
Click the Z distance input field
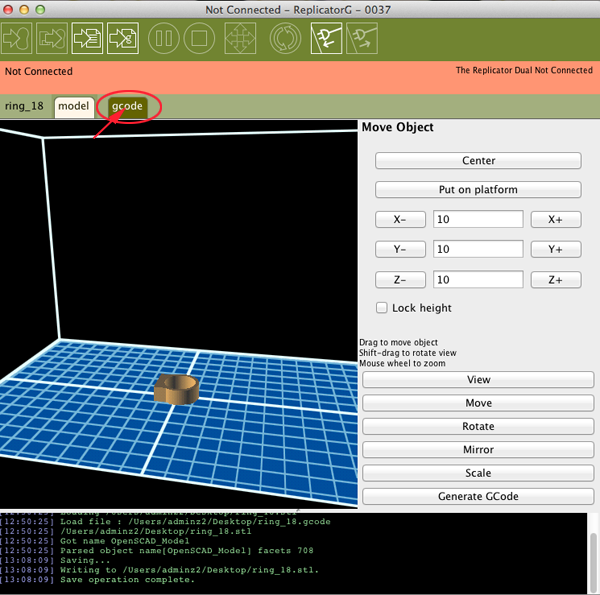coord(478,279)
